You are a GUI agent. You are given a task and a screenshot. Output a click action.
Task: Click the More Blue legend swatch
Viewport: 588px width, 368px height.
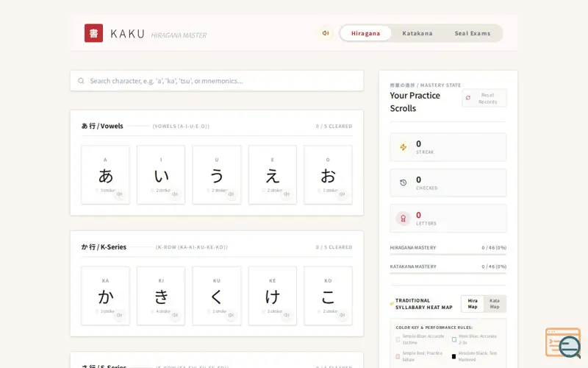tap(453, 339)
